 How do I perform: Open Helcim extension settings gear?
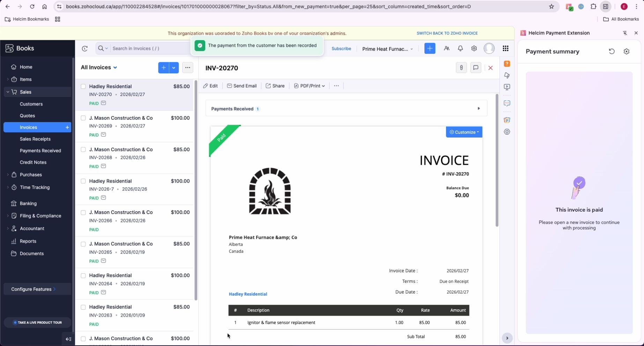(626, 51)
